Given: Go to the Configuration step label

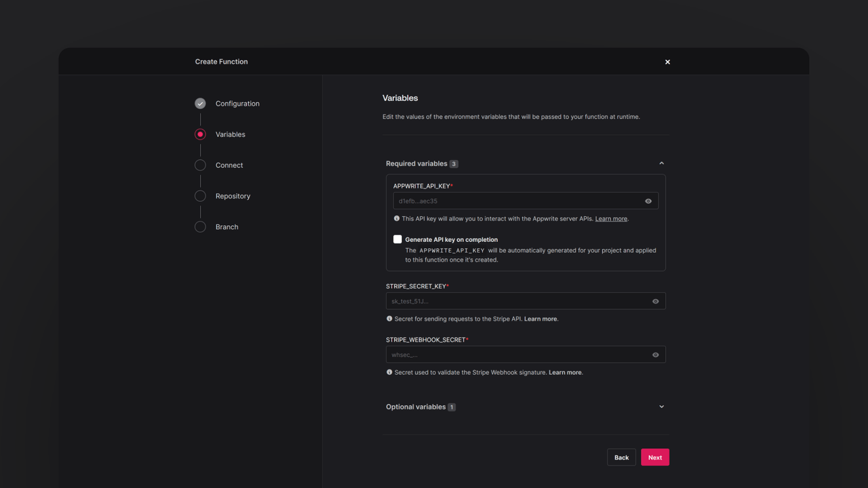Looking at the screenshot, I should (237, 104).
